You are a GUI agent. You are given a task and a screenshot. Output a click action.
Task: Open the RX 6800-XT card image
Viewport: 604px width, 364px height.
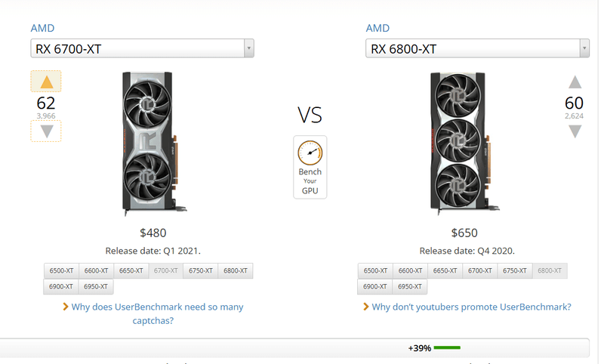(464, 143)
